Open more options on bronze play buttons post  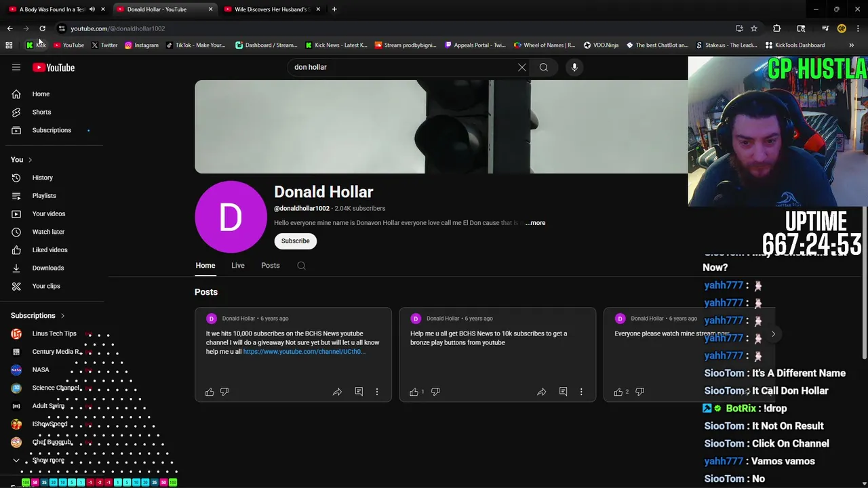tap(581, 392)
